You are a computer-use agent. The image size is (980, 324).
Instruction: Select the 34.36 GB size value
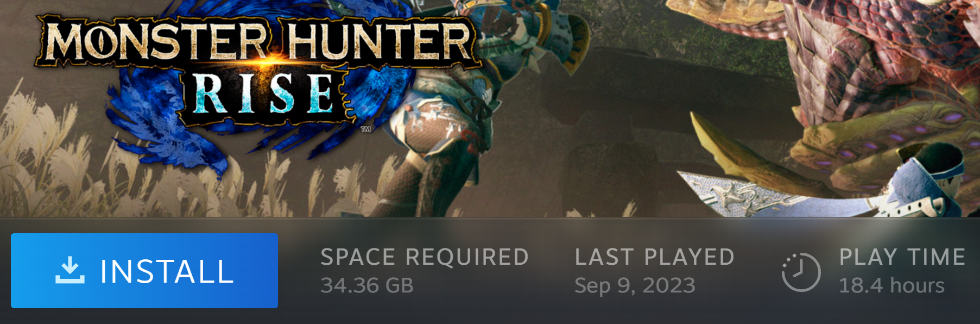point(367,285)
